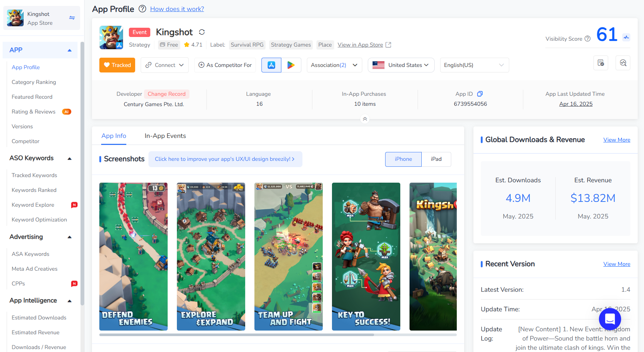Click the Kingshot app icon in the header
This screenshot has width=644, height=352.
click(x=111, y=37)
